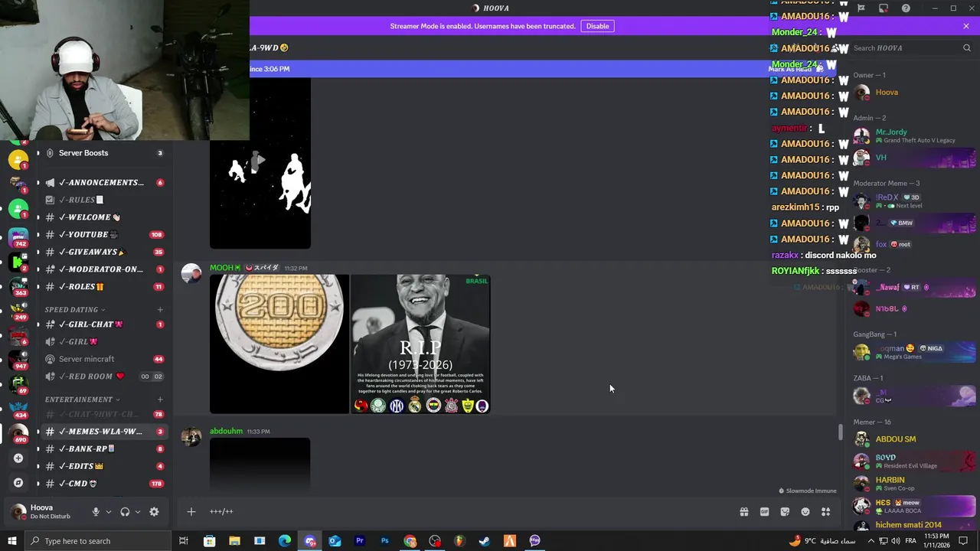Click the chat scrollbar thumb

pos(840,432)
